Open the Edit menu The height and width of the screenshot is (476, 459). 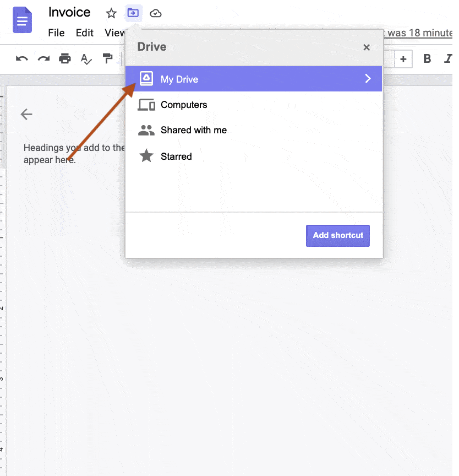pos(85,33)
